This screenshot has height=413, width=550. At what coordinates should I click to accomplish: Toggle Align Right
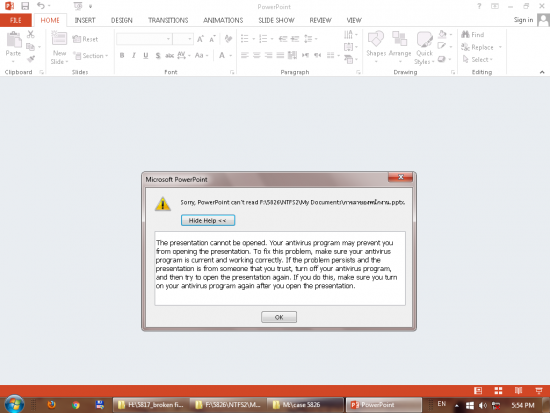[x=269, y=55]
